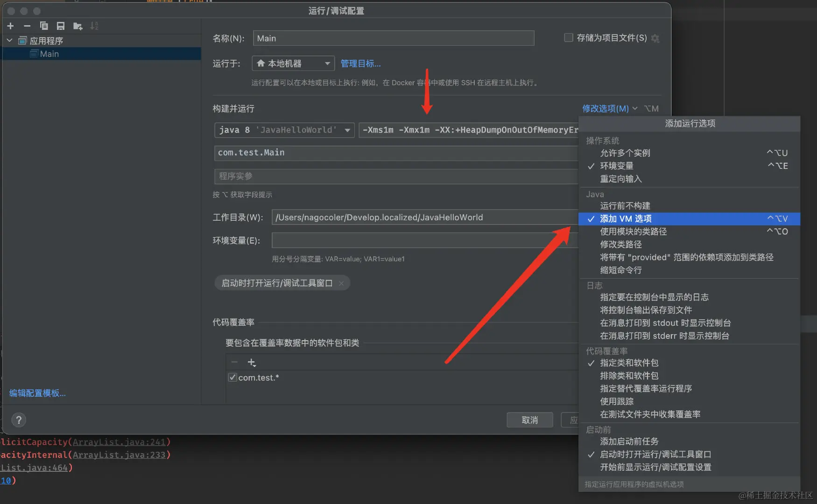Click the 工作目录 path field

[x=425, y=217]
